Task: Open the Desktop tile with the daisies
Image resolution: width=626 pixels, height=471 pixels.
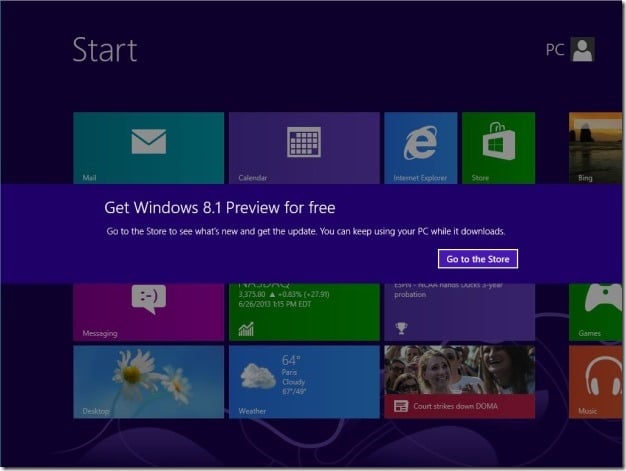Action: [x=149, y=382]
